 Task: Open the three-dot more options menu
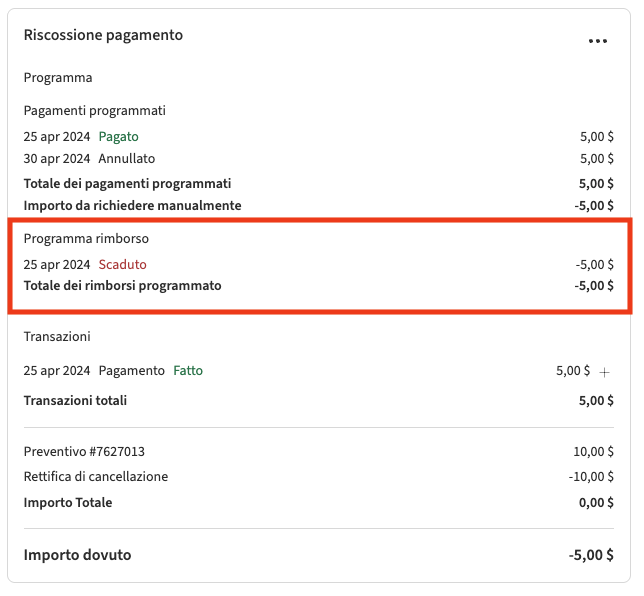tap(598, 41)
